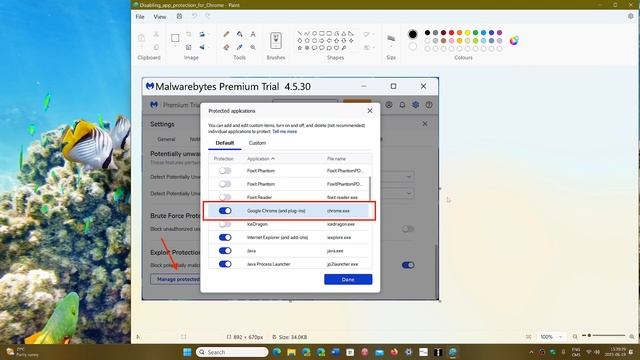This screenshot has height=360, width=640.
Task: Expand the Size dropdown arrow
Action: [391, 47]
